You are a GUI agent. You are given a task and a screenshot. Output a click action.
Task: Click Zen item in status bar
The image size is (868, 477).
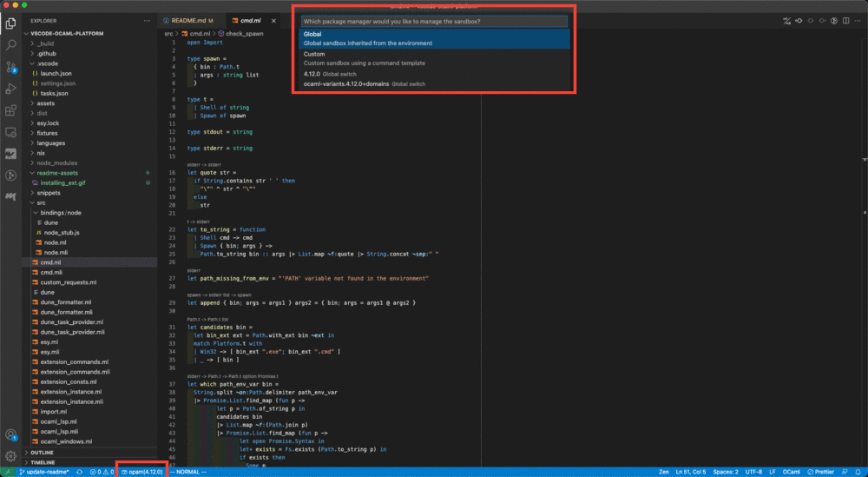(664, 472)
